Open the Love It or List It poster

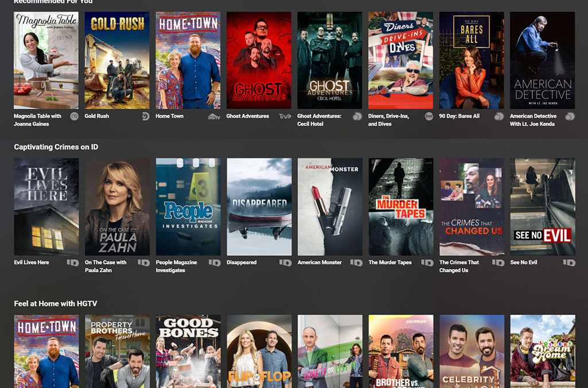point(330,351)
